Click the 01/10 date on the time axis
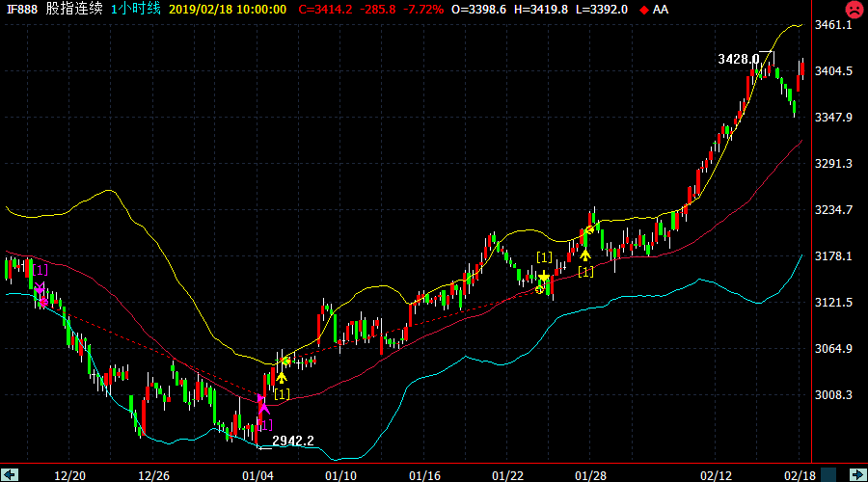Image resolution: width=868 pixels, height=482 pixels. tap(342, 475)
